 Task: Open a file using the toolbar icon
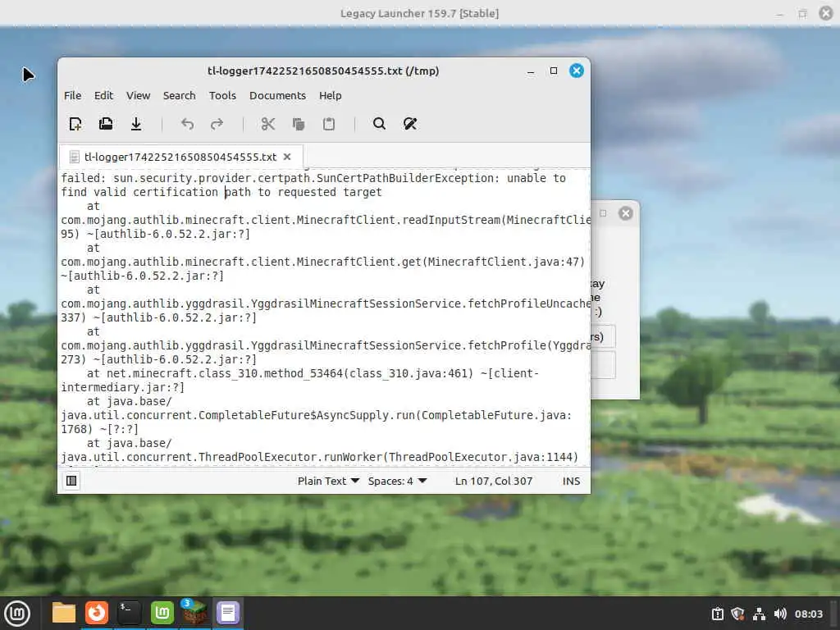106,125
